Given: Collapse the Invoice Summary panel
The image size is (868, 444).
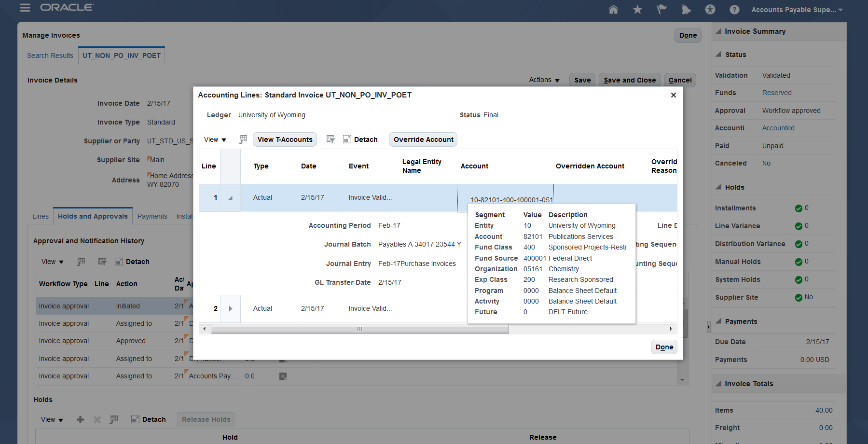Looking at the screenshot, I should [x=718, y=31].
